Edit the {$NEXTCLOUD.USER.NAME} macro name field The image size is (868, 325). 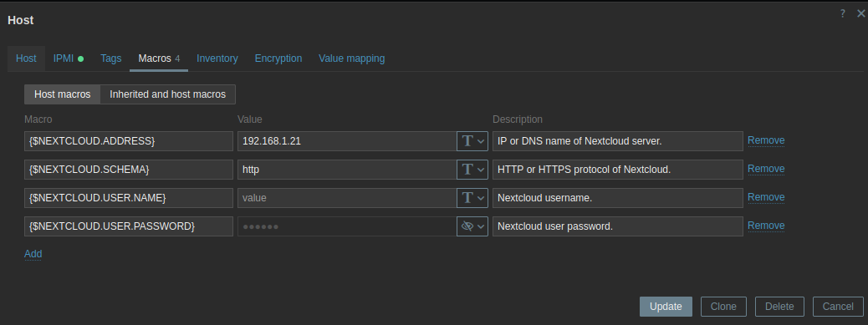pyautogui.click(x=129, y=198)
